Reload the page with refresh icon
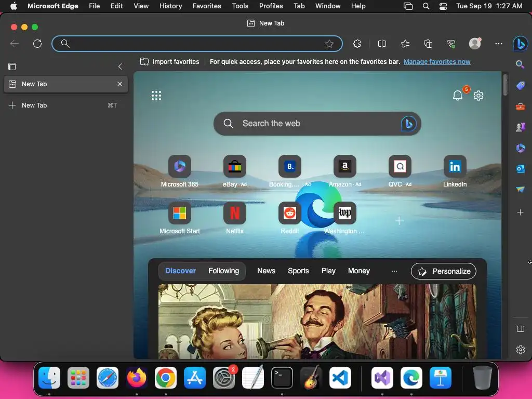The image size is (532, 399). pos(37,44)
